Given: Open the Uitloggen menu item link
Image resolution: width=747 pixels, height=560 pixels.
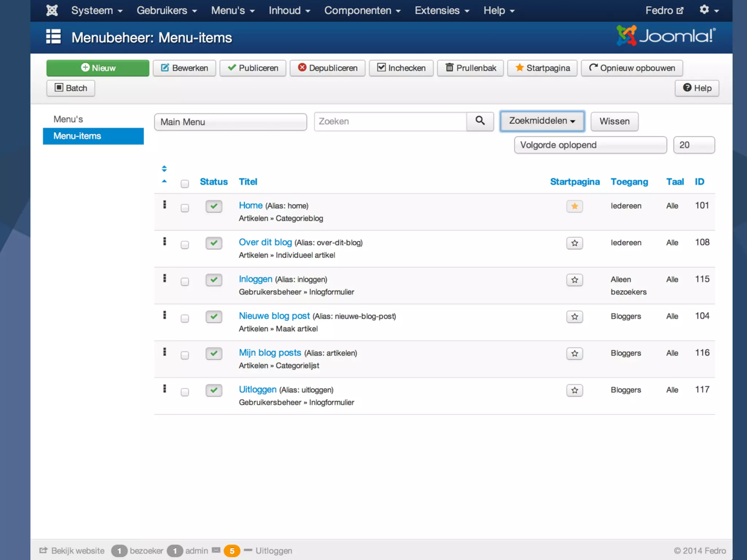Looking at the screenshot, I should tap(258, 389).
